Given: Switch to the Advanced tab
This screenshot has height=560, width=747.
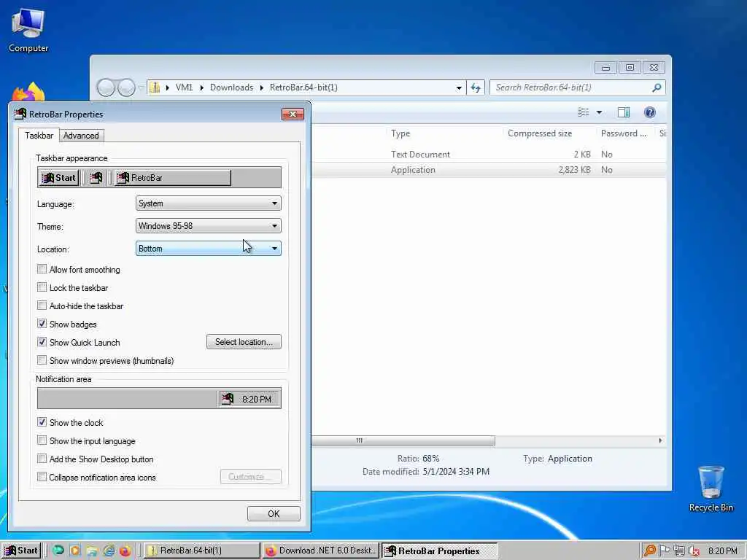Looking at the screenshot, I should pos(81,136).
